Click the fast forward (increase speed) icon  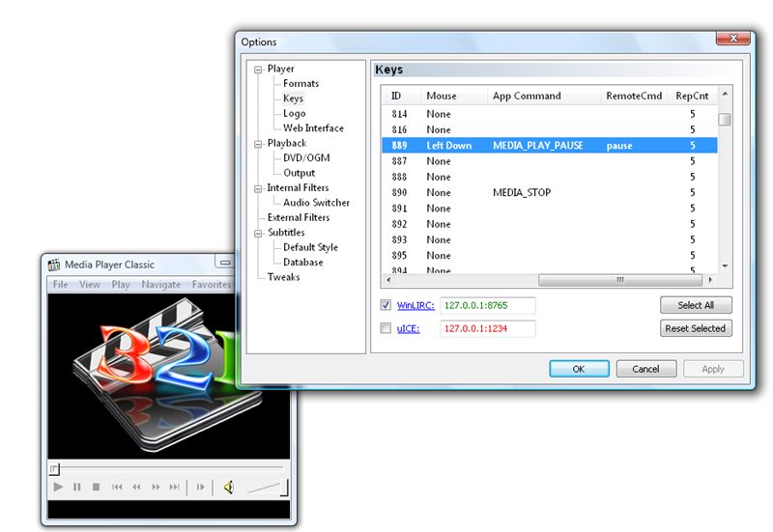[x=156, y=487]
